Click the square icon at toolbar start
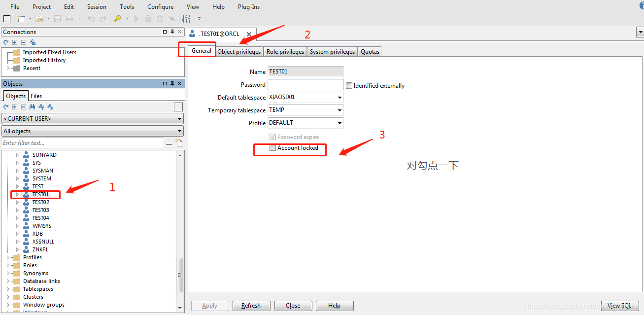 (7, 19)
